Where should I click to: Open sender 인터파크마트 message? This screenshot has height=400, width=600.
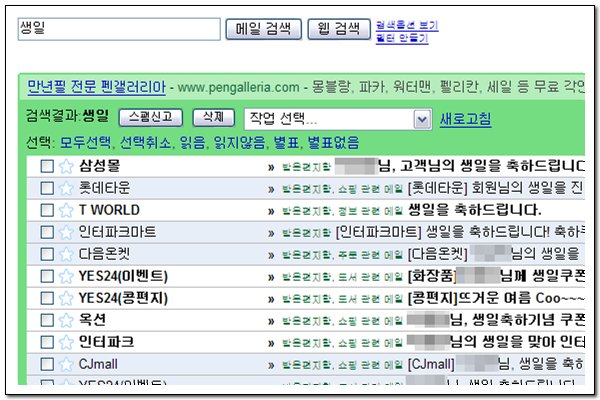coord(117,232)
